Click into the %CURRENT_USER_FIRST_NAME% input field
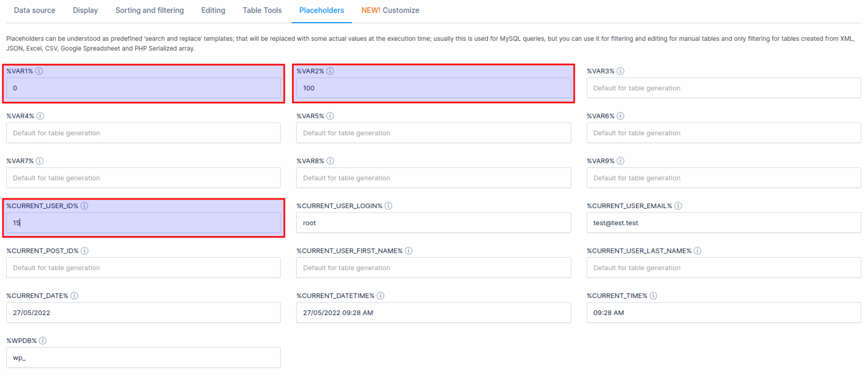The height and width of the screenshot is (376, 868). [433, 267]
